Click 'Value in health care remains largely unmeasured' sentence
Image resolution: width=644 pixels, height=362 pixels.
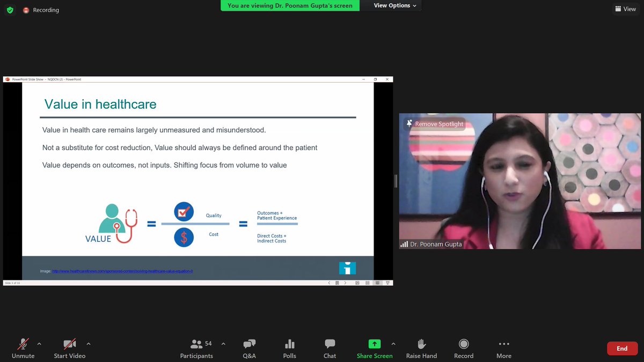154,130
